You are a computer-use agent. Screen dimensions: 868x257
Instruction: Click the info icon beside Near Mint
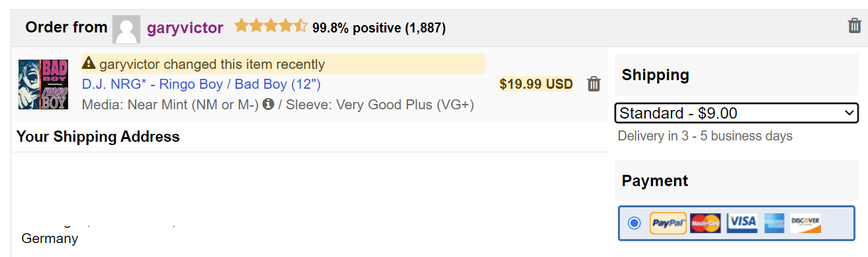pyautogui.click(x=268, y=105)
